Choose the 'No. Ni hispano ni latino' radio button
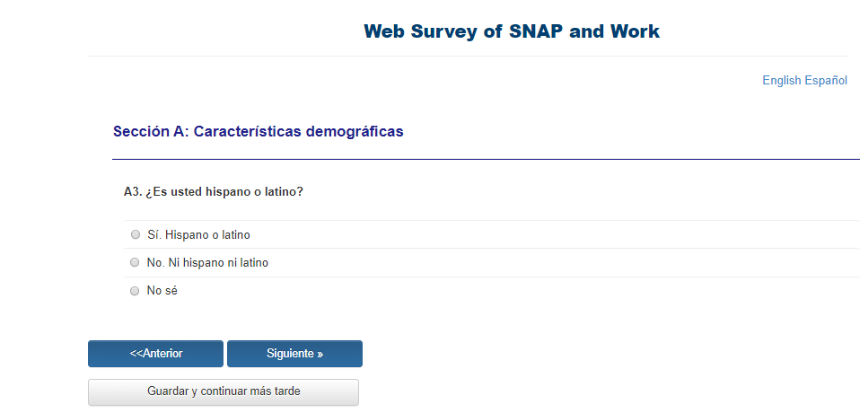This screenshot has width=868, height=413. (x=136, y=263)
